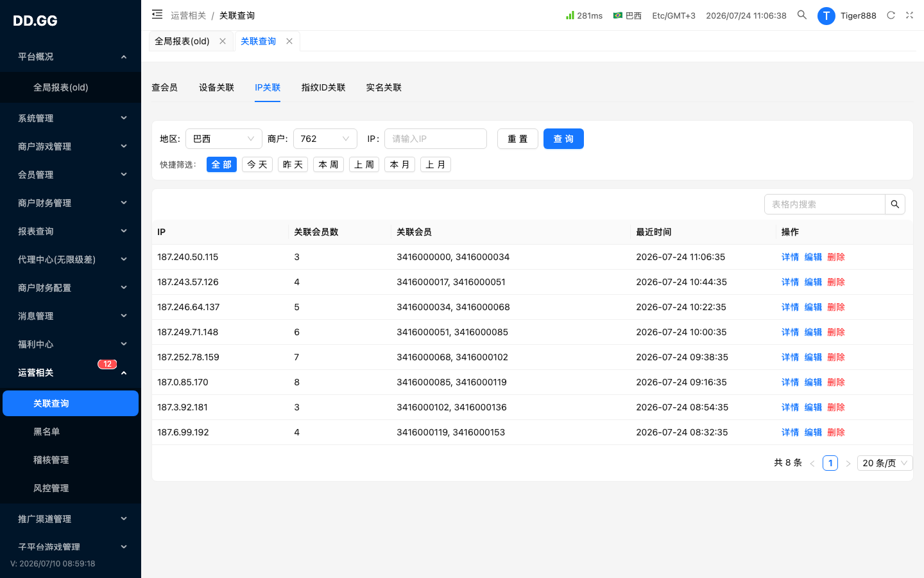The width and height of the screenshot is (924, 578).
Task: Expand the 商户财务管理 sidebar menu
Action: (x=71, y=203)
